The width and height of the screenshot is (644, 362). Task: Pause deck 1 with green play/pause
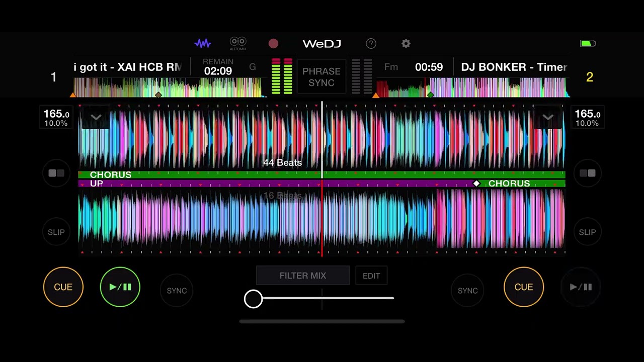120,287
